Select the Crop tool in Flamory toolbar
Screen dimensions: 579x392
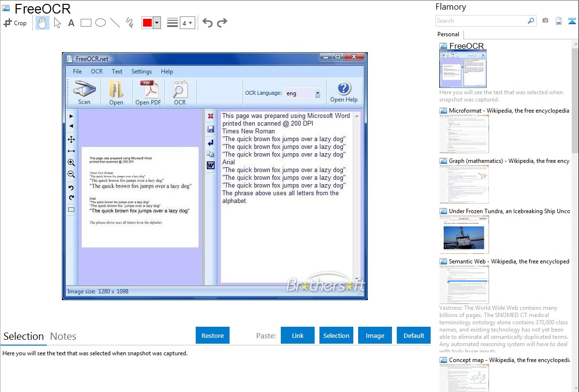pyautogui.click(x=15, y=23)
